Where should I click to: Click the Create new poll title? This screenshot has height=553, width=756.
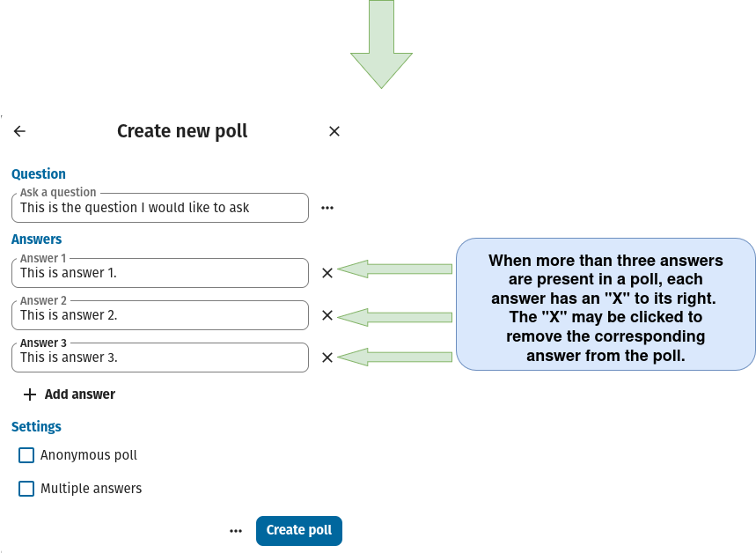pyautogui.click(x=182, y=131)
